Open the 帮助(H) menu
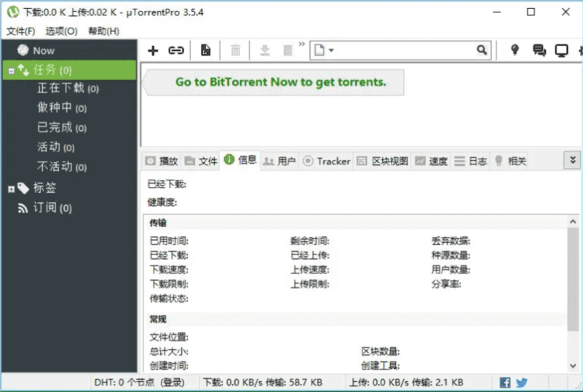Screen dimensions: 583x392 pyautogui.click(x=104, y=31)
